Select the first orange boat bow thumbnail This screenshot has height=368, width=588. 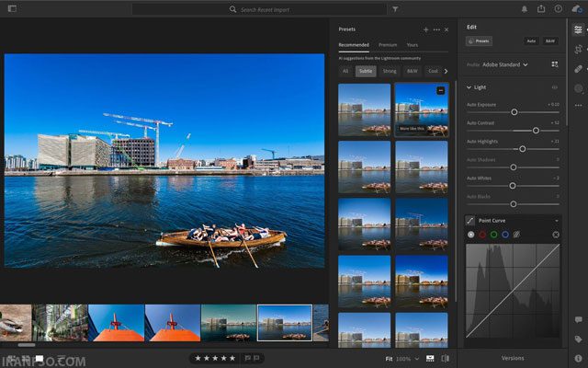pos(117,323)
